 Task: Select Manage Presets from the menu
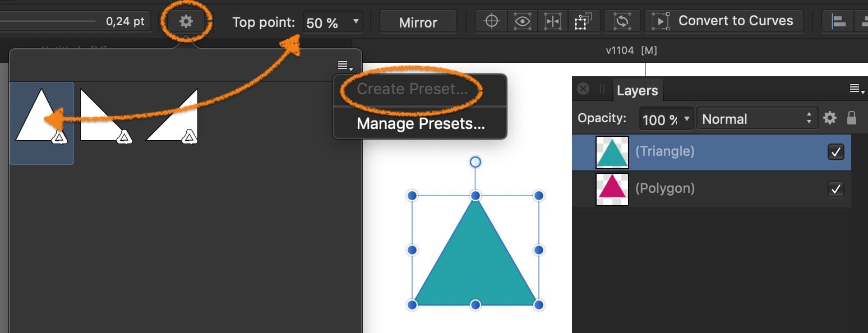tap(419, 123)
